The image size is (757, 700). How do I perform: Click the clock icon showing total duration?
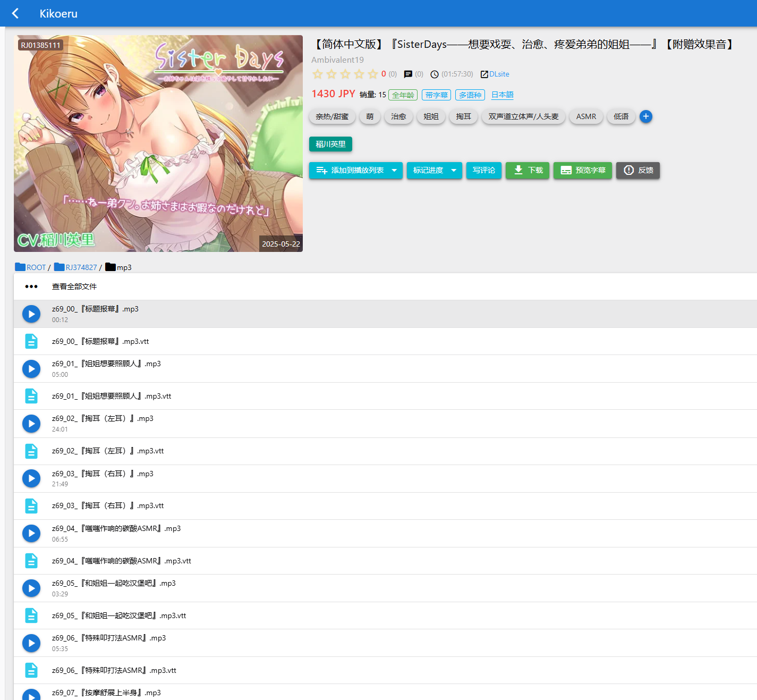434,74
